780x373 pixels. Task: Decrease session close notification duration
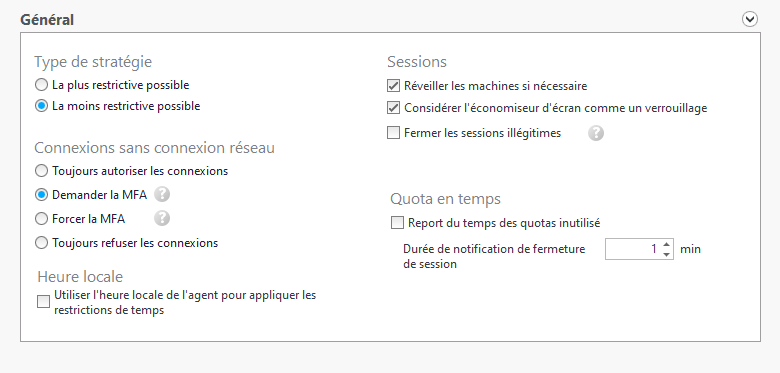point(667,254)
